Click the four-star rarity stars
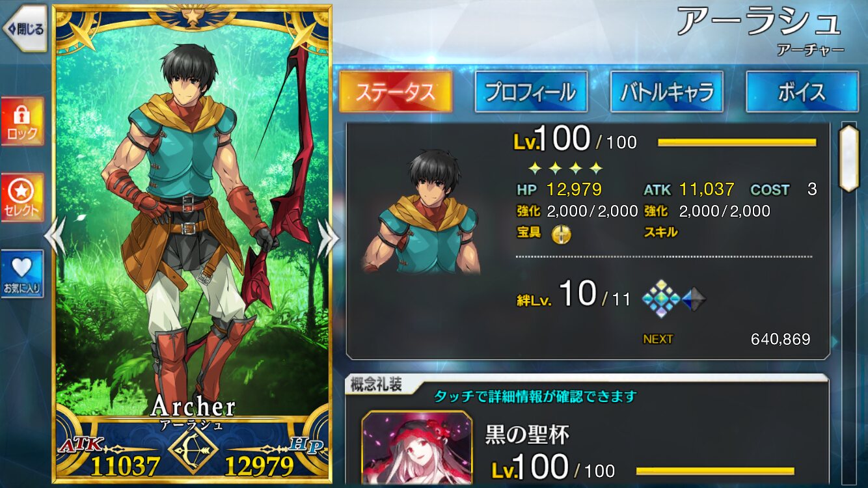 [556, 169]
